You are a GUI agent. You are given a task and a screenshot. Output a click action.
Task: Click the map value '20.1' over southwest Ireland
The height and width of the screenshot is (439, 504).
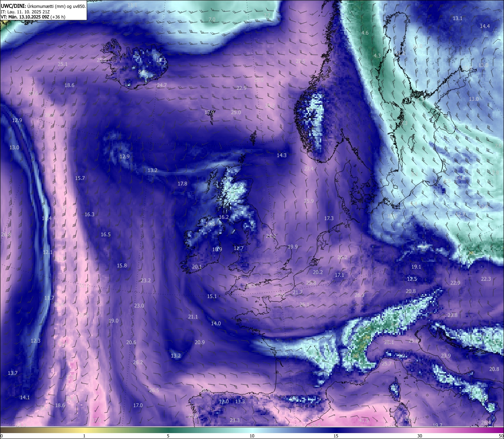(197, 267)
